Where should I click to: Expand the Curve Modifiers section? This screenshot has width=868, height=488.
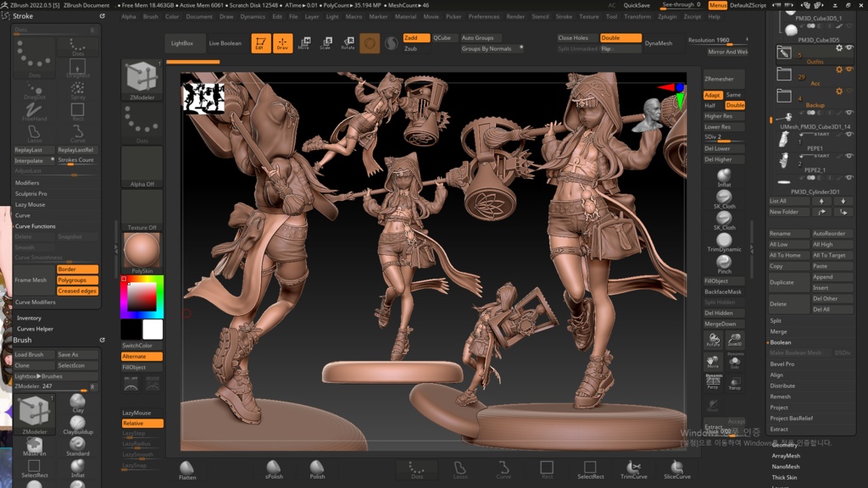[36, 302]
